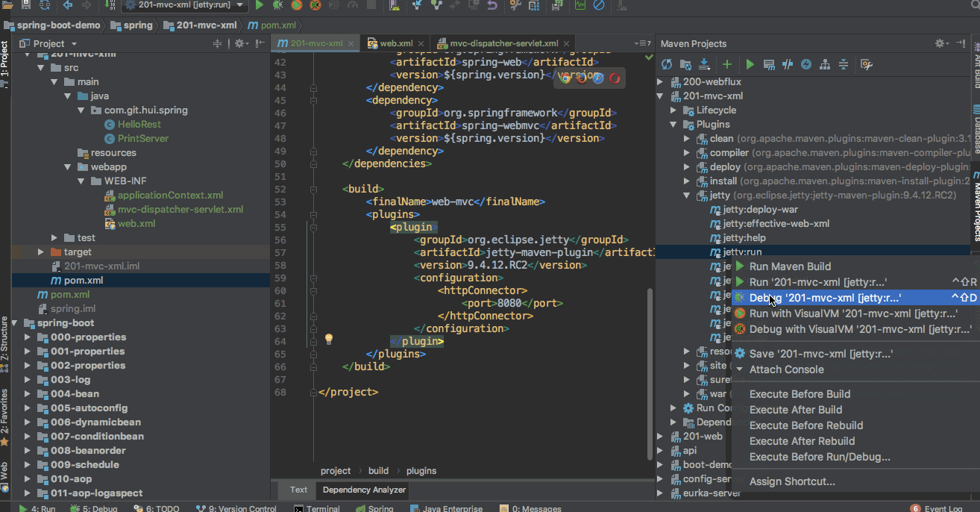The image size is (980, 512).
Task: Collapse the jetty plugin node in Maven tree
Action: tap(688, 196)
